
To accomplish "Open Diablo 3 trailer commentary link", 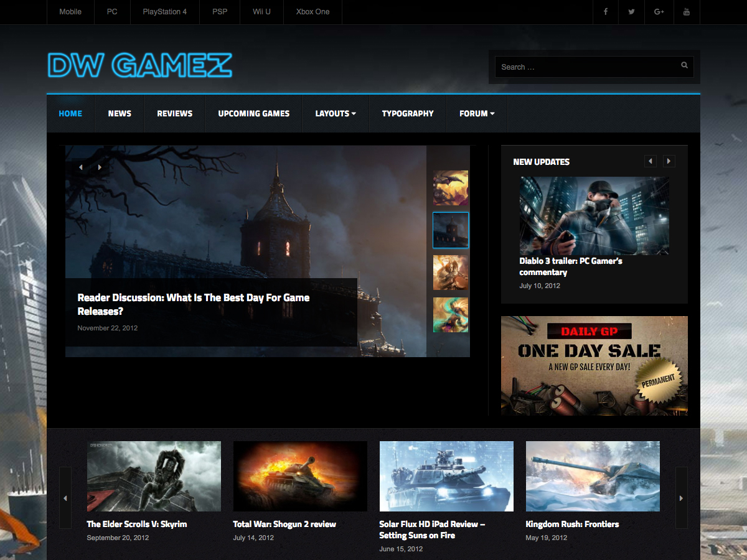I will (x=571, y=266).
